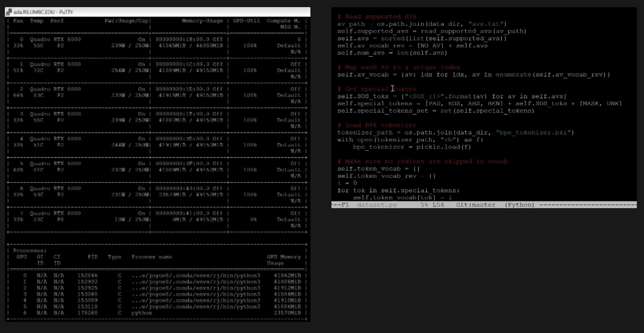
Task: Select PID 178268 in the process list
Action: pyautogui.click(x=87, y=313)
